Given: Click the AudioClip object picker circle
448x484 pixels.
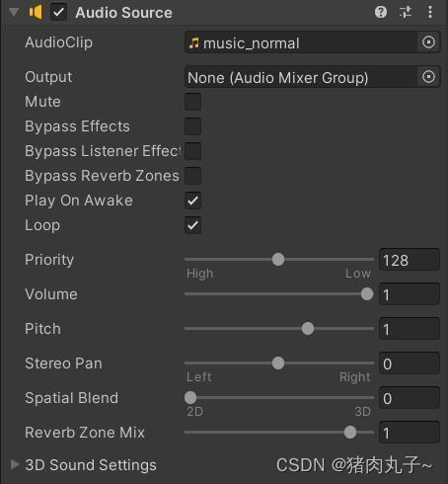Looking at the screenshot, I should point(428,42).
